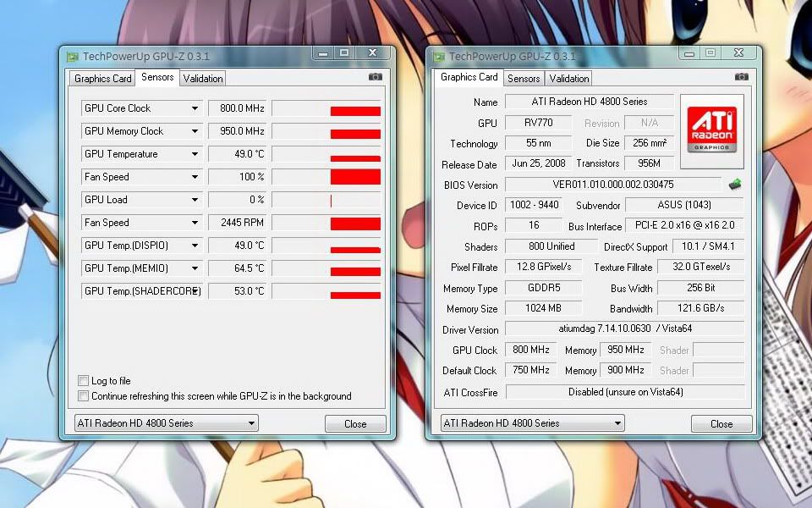Click the BIOS save chip icon
This screenshot has height=508, width=812.
[x=735, y=185]
